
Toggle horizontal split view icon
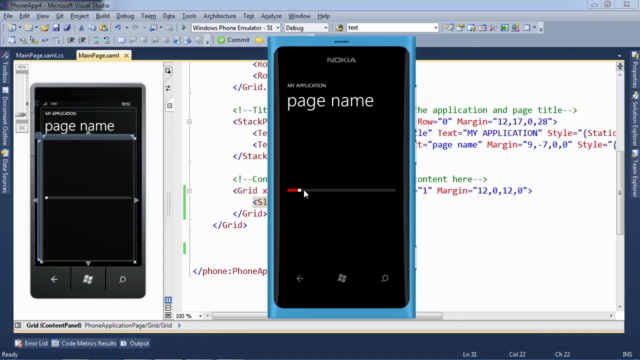[168, 308]
